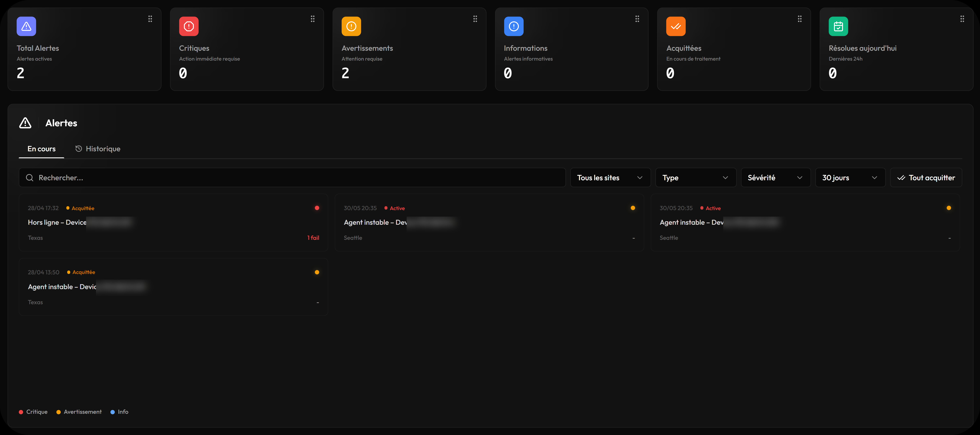Screen dimensions: 980x435
Task: Click the Attention requise subtitle
Action: pos(362,59)
